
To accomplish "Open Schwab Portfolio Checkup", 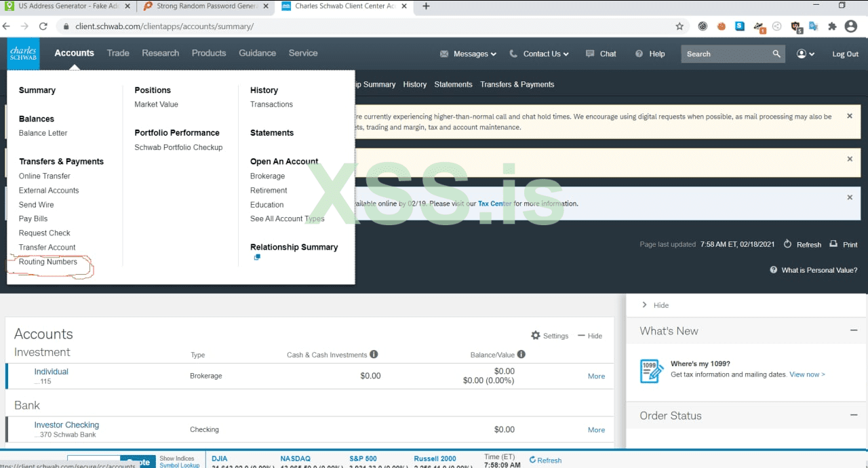I will tap(178, 147).
